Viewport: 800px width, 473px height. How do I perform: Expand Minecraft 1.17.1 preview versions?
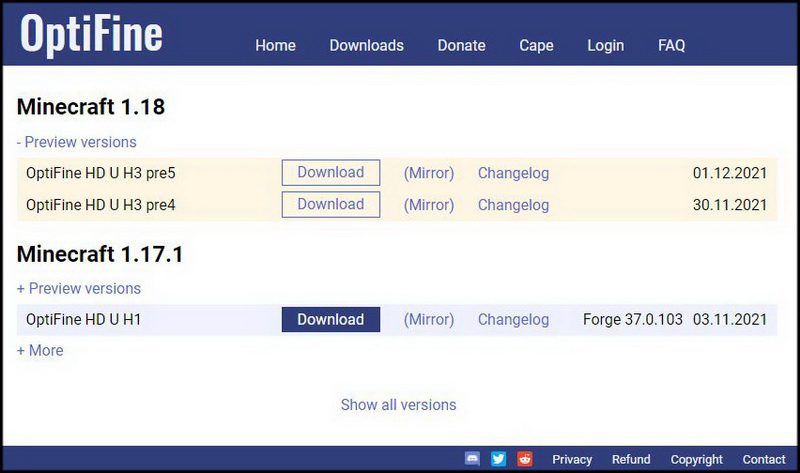tap(79, 288)
